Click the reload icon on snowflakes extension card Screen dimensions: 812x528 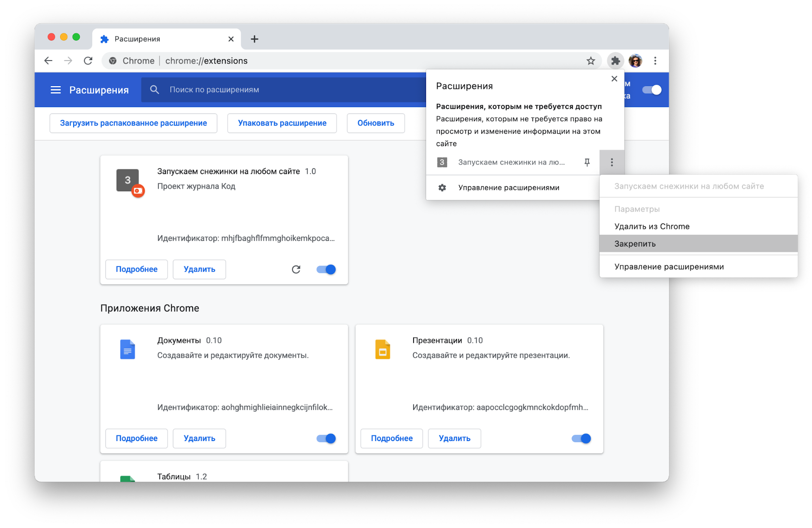tap(296, 269)
